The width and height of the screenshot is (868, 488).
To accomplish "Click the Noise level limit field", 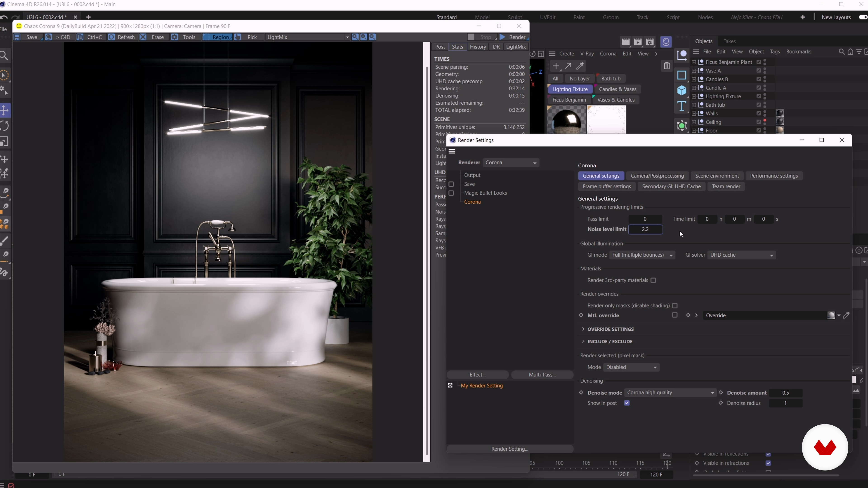I will (645, 229).
